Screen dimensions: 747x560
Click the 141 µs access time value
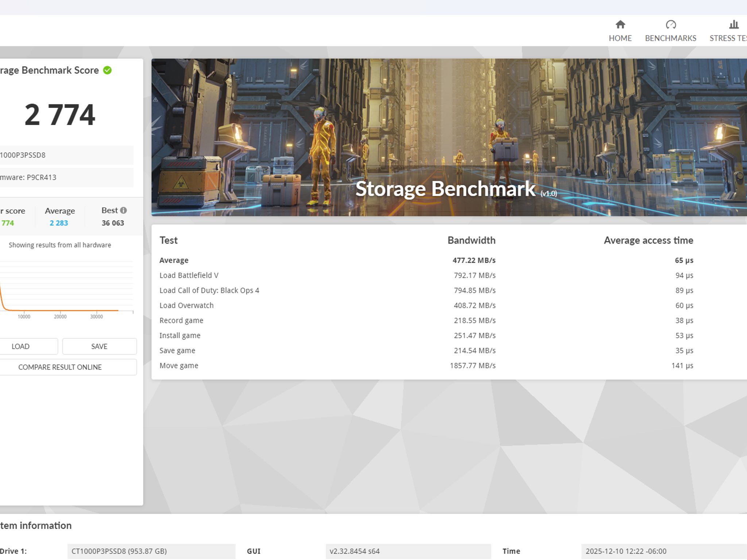(x=682, y=365)
